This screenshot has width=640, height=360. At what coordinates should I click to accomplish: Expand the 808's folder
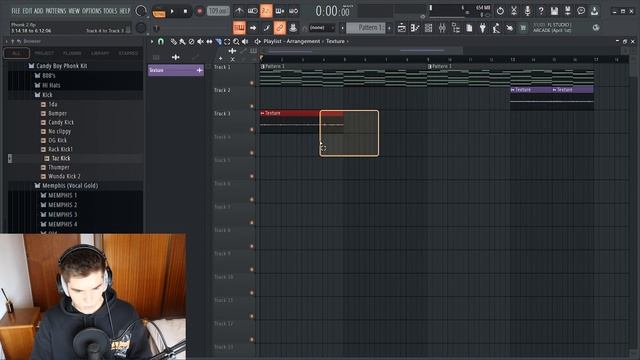(x=45, y=76)
